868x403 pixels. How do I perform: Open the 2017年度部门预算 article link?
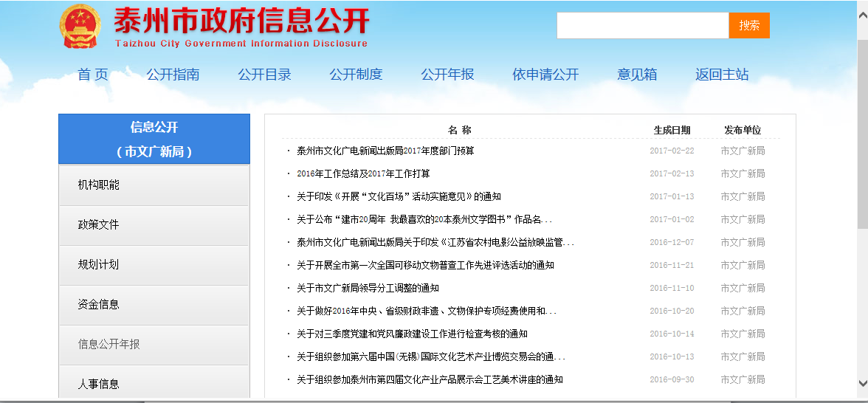coord(385,151)
